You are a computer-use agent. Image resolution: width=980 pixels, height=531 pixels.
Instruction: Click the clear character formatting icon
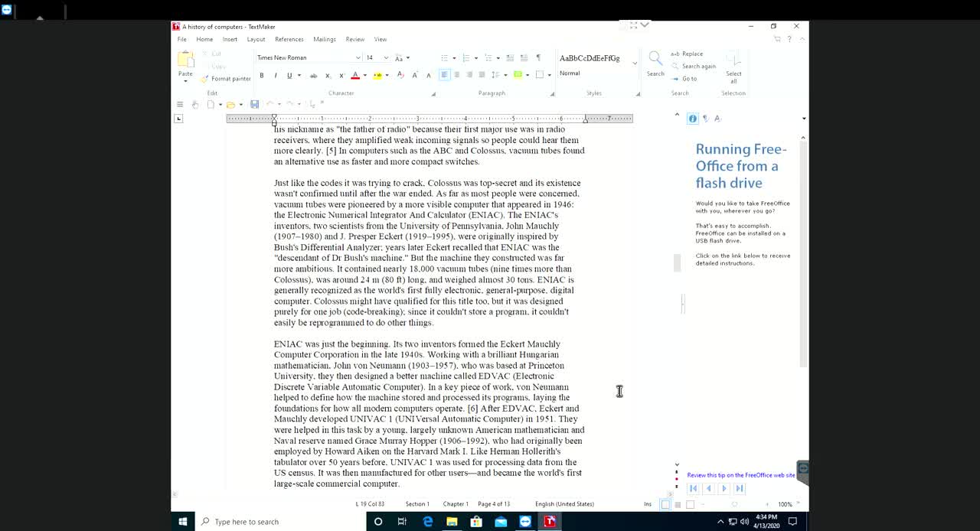400,75
